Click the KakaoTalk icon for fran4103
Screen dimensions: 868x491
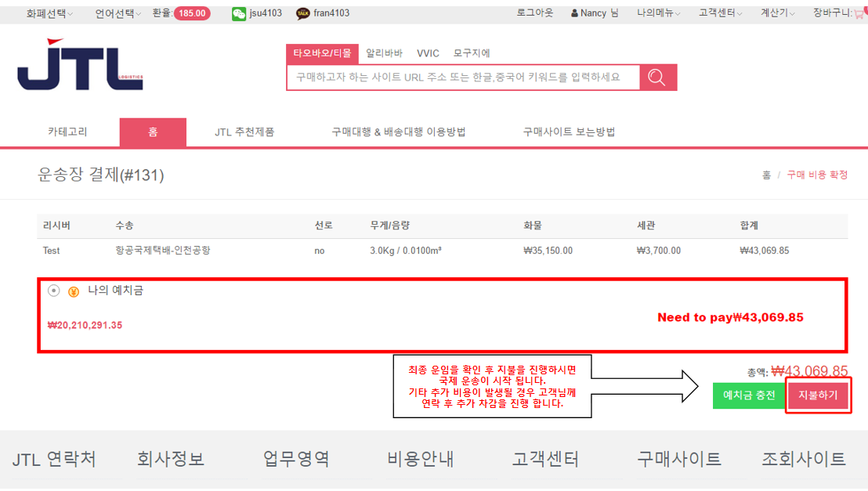(x=303, y=13)
